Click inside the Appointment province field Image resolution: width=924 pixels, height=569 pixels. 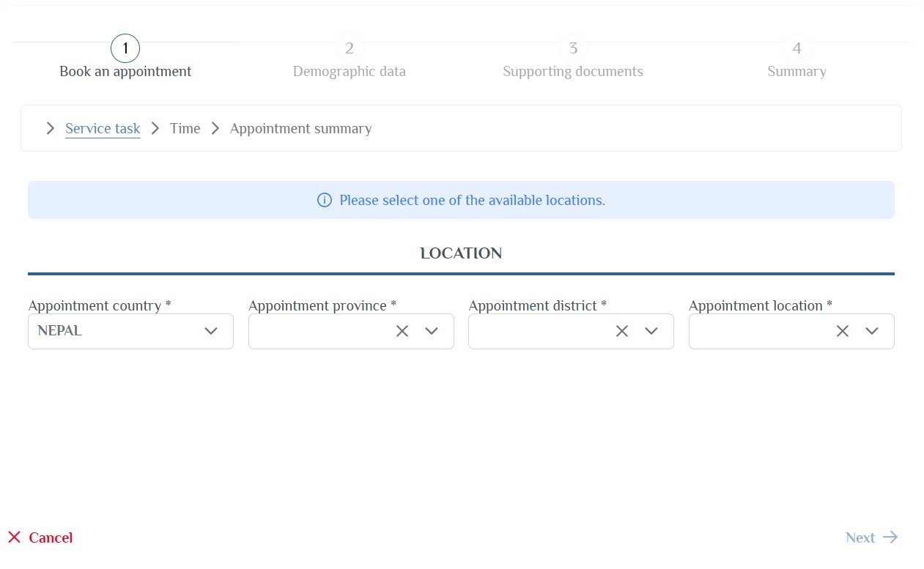[351, 331]
